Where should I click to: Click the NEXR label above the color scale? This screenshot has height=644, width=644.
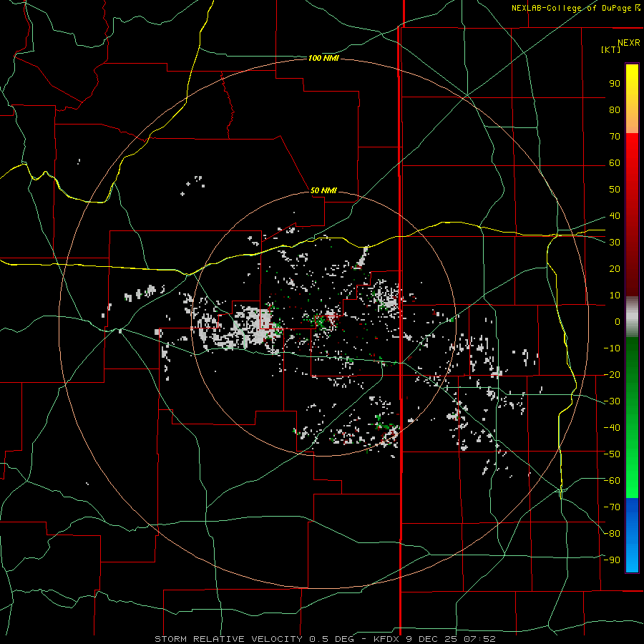coord(628,43)
